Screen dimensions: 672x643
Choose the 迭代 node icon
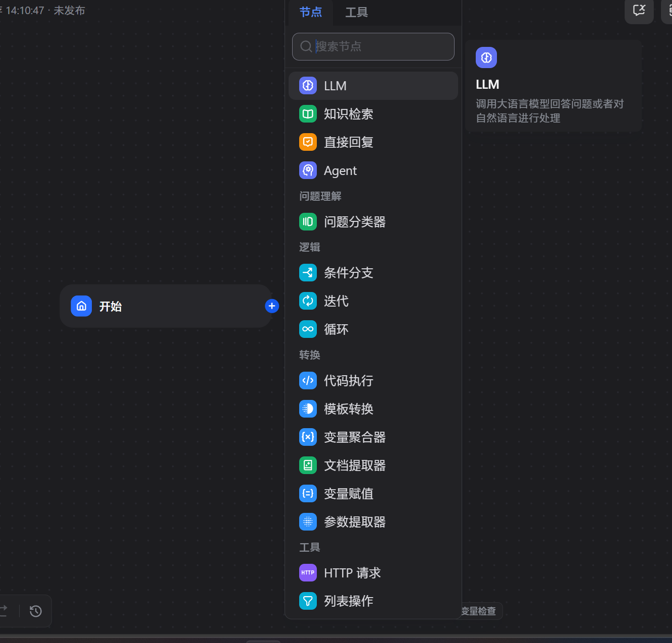[x=308, y=301]
